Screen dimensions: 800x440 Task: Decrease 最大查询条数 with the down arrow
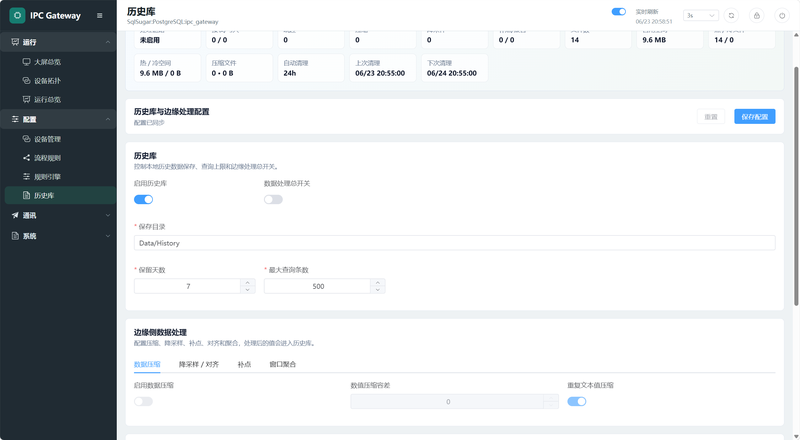(378, 289)
